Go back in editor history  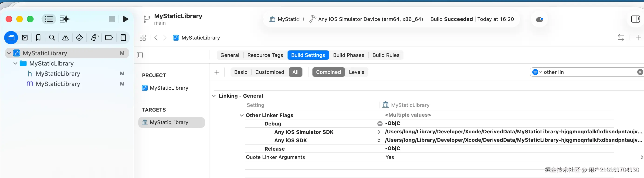pyautogui.click(x=156, y=38)
